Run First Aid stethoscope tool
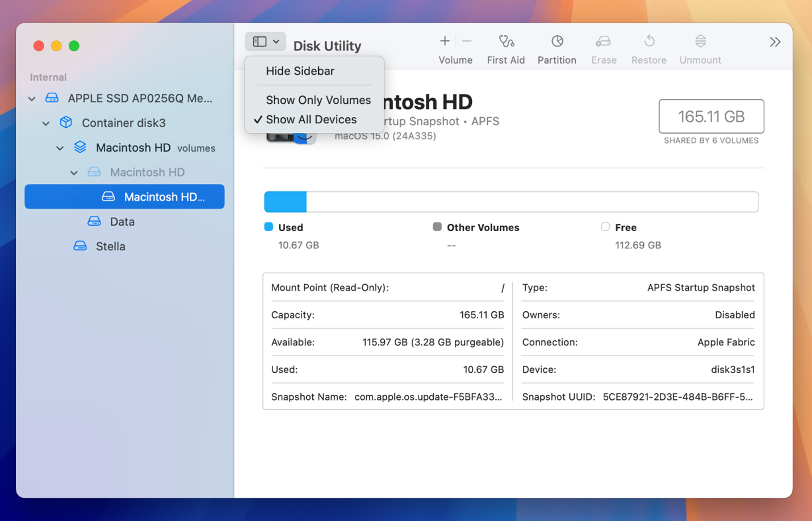This screenshot has height=521, width=812. [506, 41]
